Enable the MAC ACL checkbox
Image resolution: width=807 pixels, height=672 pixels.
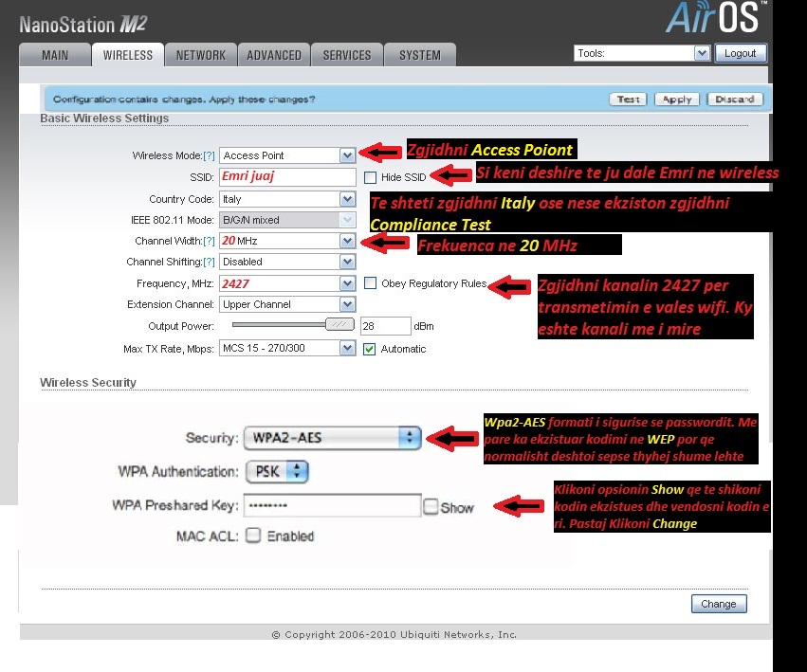coord(253,536)
